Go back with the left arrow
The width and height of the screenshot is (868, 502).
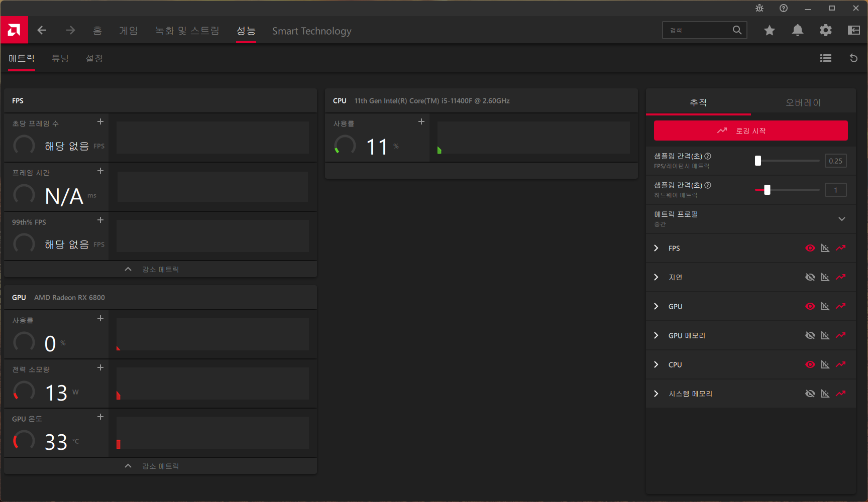coord(42,30)
